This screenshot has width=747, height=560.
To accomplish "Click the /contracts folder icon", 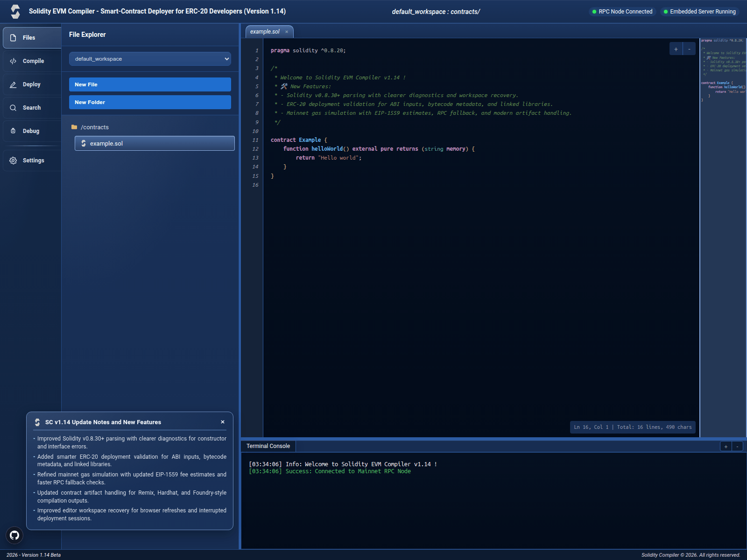I will point(74,127).
